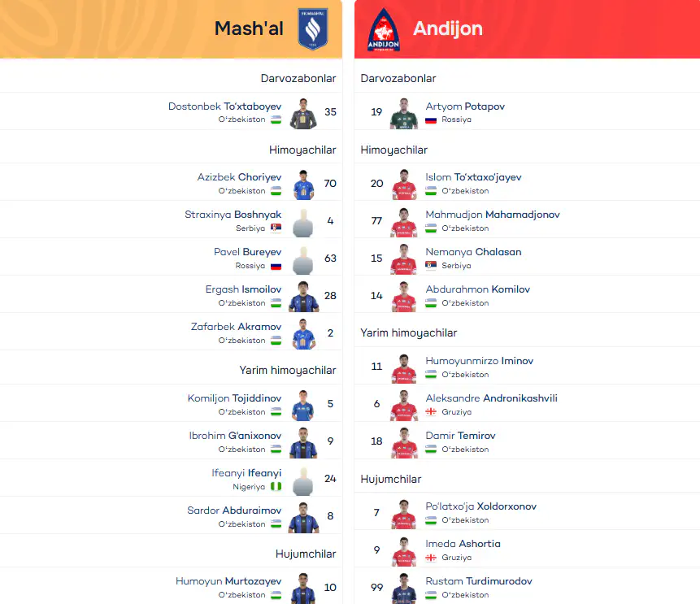Click the Georgian flag under Aleksandre Andronikashvili
This screenshot has height=604, width=700.
[431, 411]
